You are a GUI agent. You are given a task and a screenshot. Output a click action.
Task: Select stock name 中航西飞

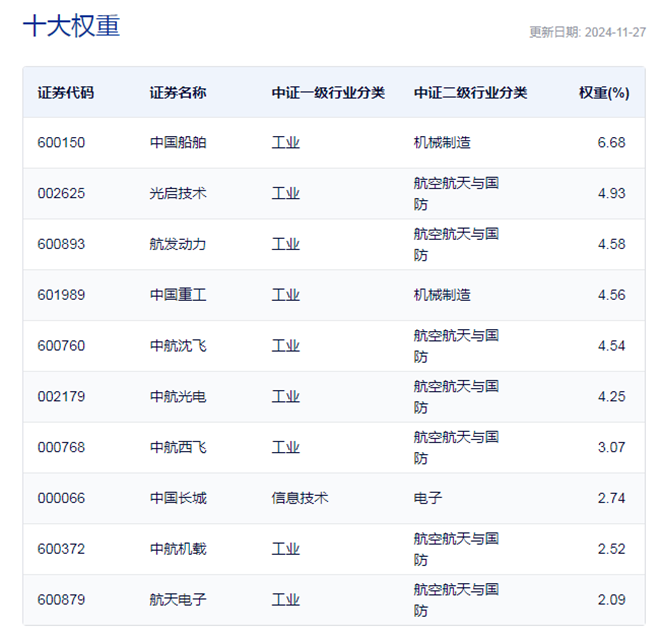(178, 447)
